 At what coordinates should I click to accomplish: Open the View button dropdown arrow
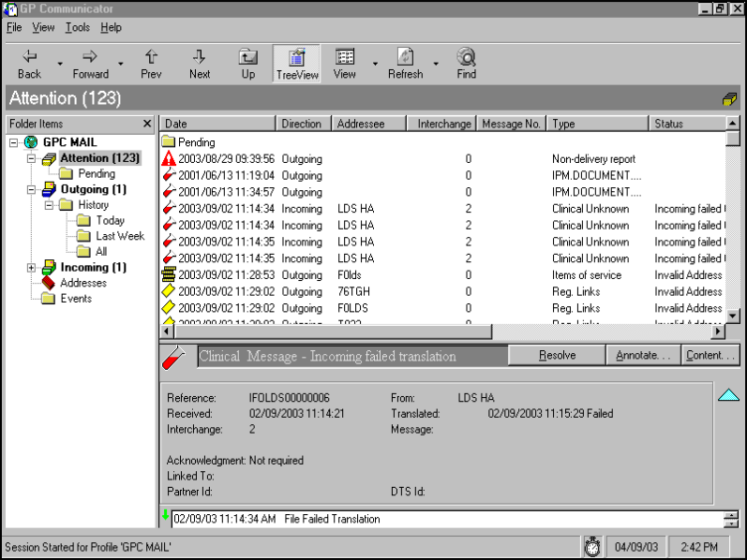pos(375,64)
